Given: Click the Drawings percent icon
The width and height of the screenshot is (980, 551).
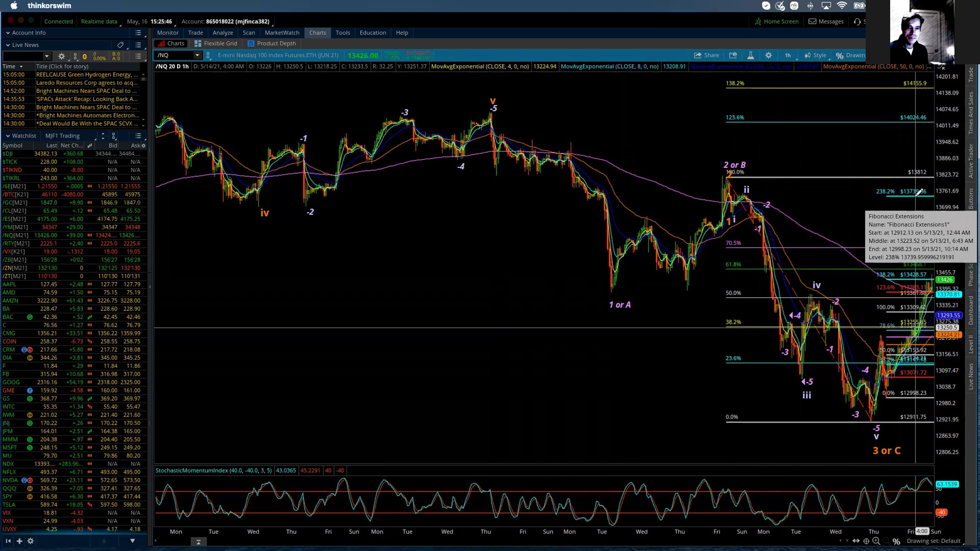Looking at the screenshot, I should pyautogui.click(x=840, y=55).
